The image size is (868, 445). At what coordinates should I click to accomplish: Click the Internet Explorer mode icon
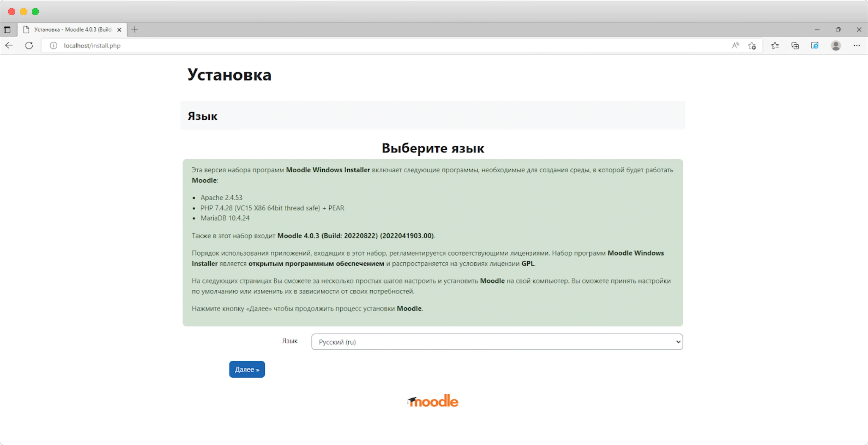coord(815,45)
